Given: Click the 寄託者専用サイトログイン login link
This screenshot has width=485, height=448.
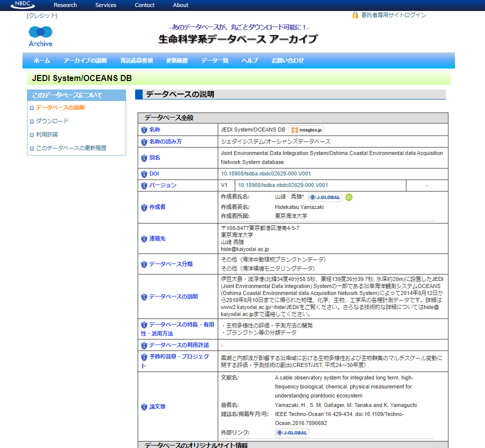Looking at the screenshot, I should (x=393, y=15).
